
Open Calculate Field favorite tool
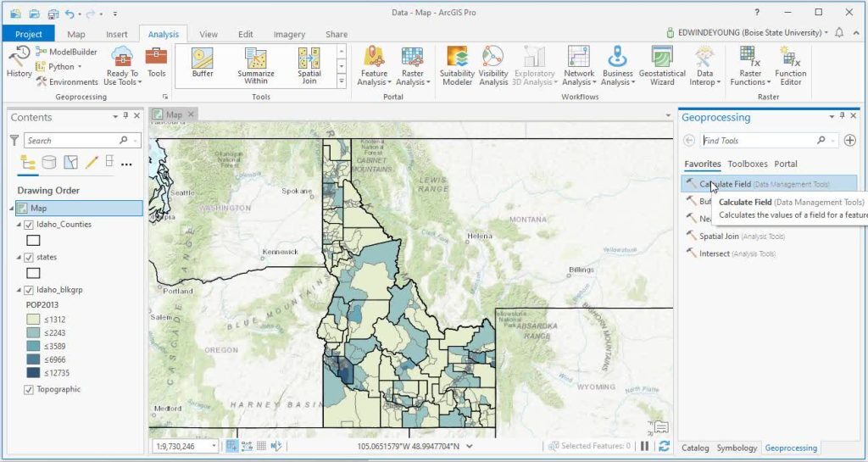769,184
